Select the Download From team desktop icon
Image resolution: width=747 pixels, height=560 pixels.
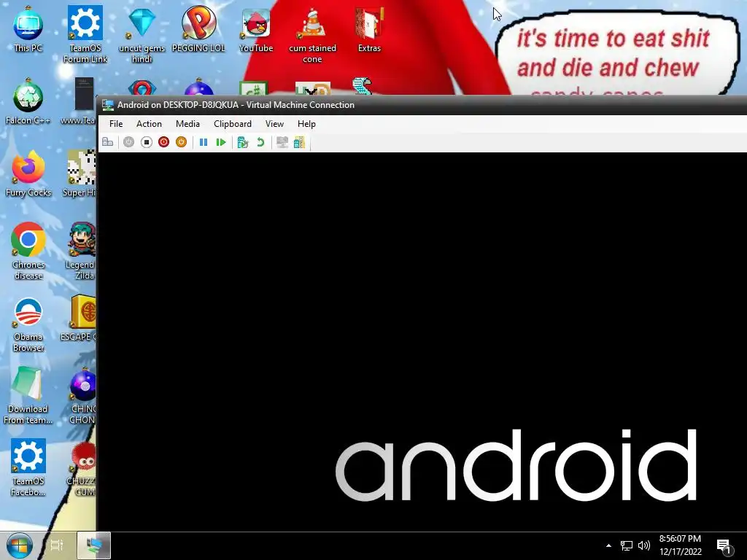(x=28, y=396)
